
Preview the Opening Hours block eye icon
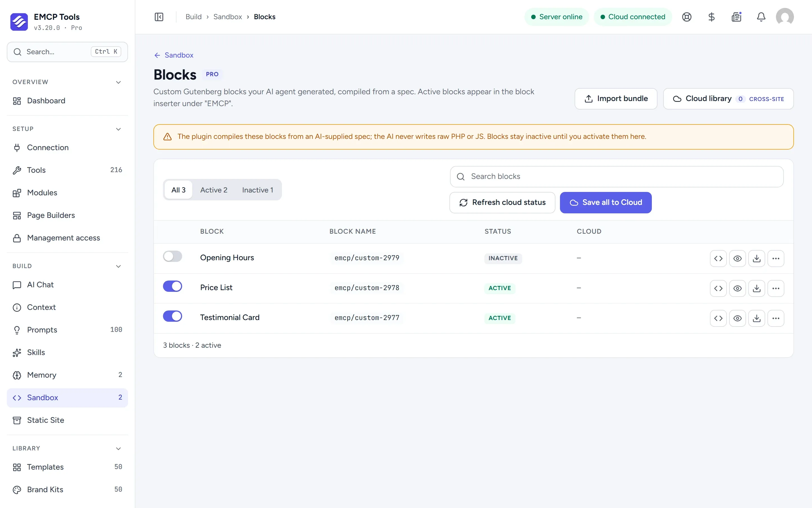(x=737, y=258)
